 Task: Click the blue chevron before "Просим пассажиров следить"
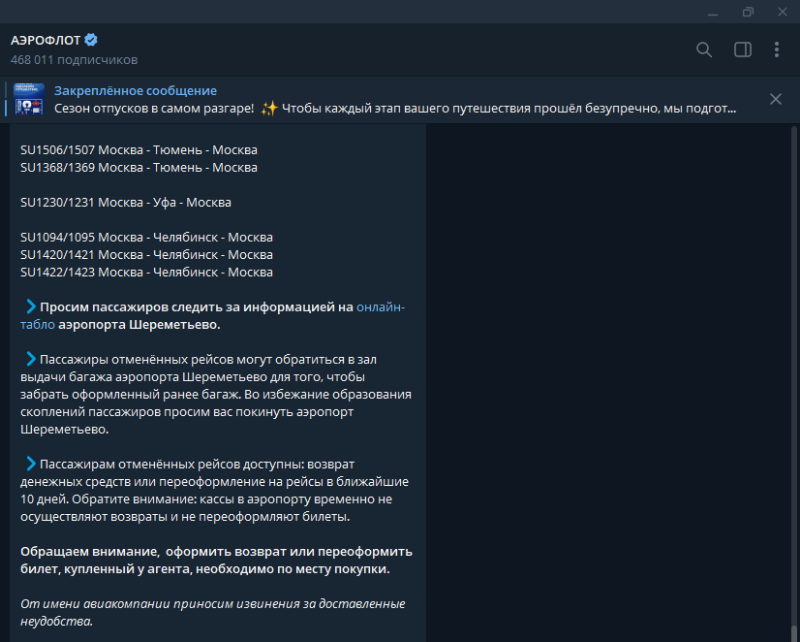[x=31, y=307]
